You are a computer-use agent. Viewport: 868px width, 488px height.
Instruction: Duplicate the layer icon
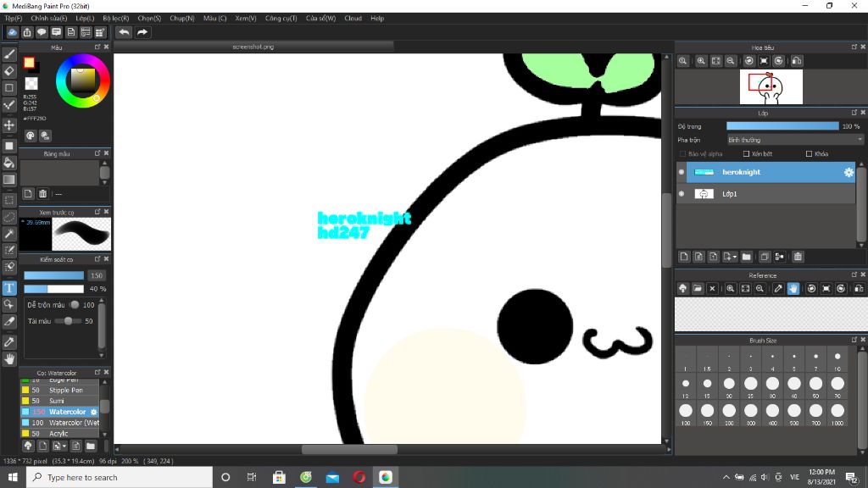click(x=765, y=257)
